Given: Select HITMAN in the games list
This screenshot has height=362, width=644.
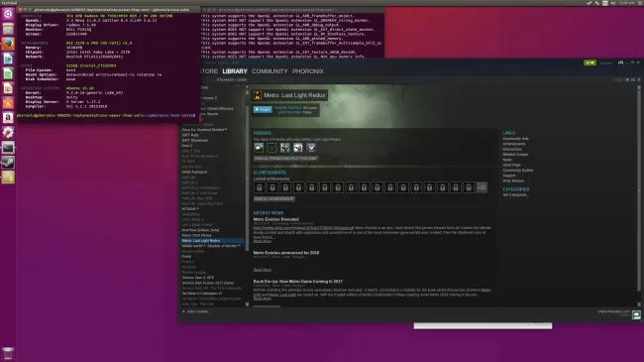Looking at the screenshot, I should point(190,209).
